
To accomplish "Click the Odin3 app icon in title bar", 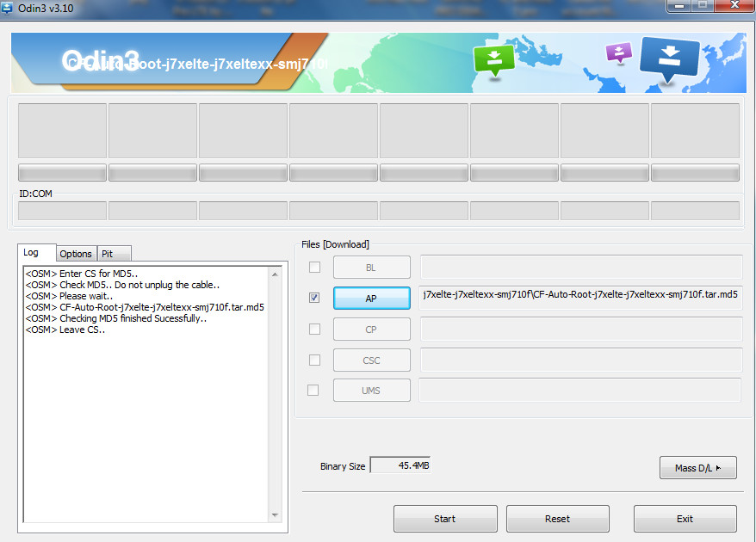I will [x=7, y=7].
